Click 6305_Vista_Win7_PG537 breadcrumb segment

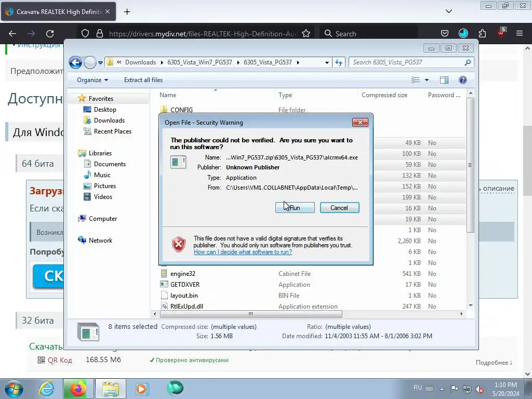click(199, 62)
